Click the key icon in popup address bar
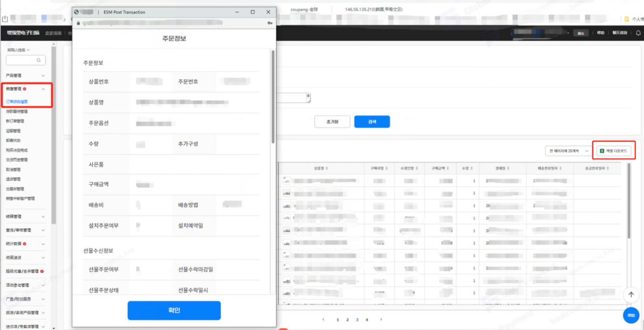This screenshot has height=330, width=644. tap(270, 23)
